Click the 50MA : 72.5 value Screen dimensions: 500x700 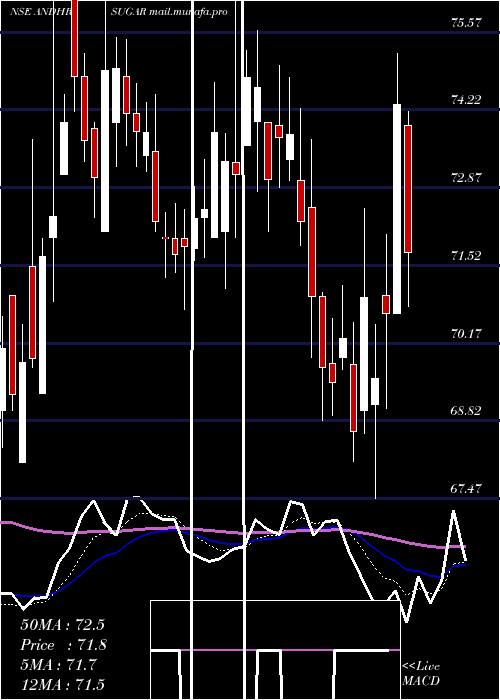pos(62,625)
